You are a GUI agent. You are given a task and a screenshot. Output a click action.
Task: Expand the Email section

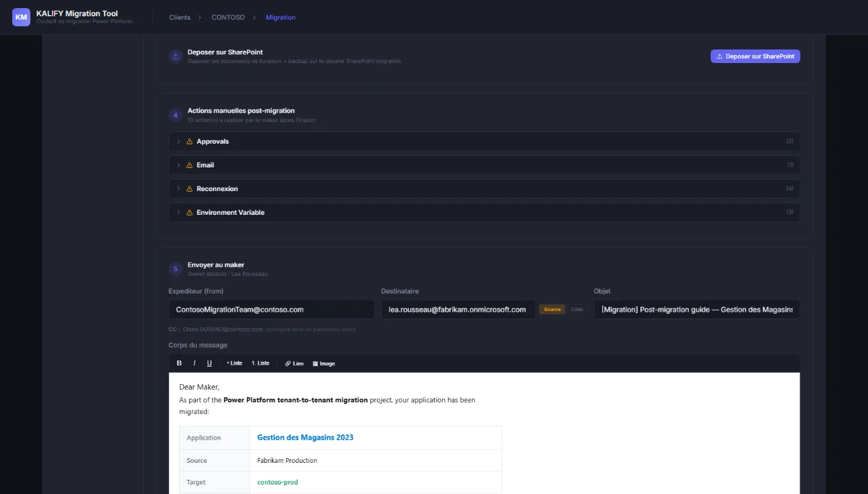[484, 165]
